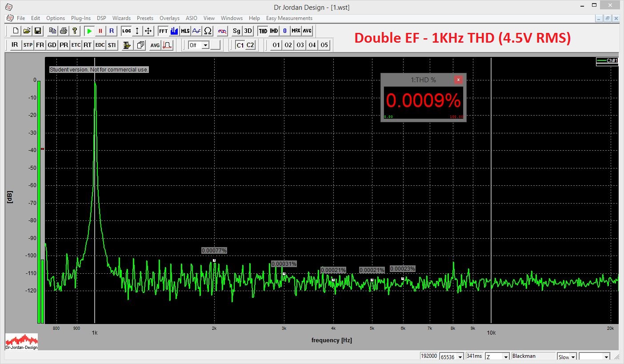Select RT reverberation time view
The height and width of the screenshot is (364, 624).
click(x=88, y=45)
